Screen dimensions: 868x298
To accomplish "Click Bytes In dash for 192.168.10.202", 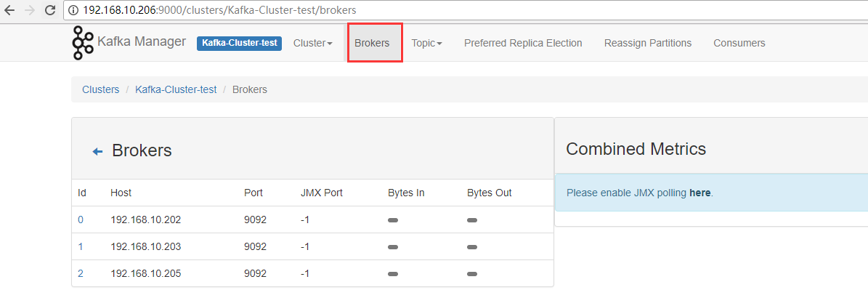I will point(393,220).
